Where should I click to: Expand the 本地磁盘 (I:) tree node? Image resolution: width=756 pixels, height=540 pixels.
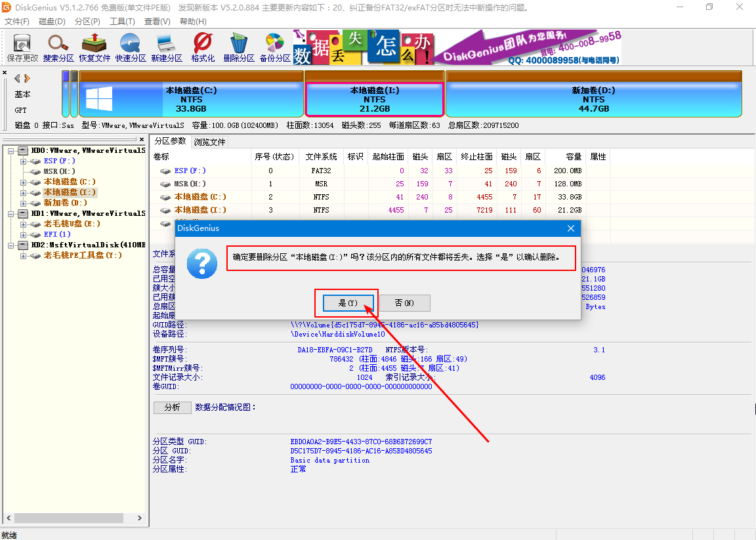23,193
